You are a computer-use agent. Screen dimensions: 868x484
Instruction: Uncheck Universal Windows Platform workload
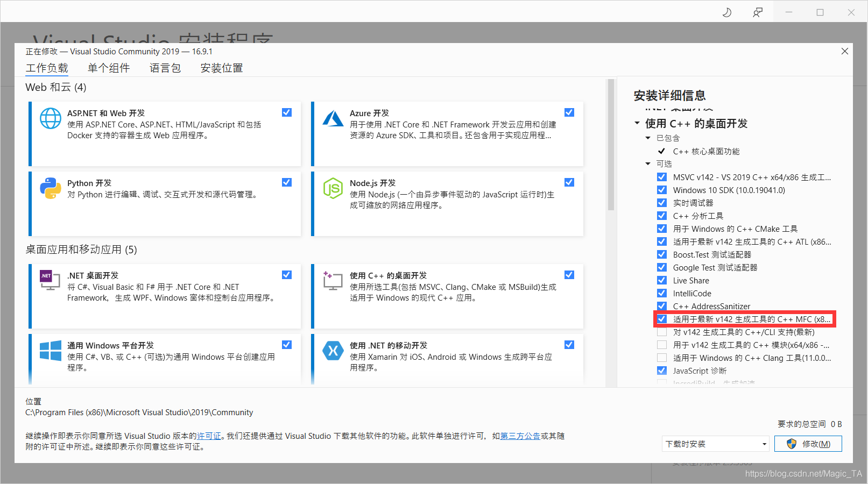coord(287,345)
